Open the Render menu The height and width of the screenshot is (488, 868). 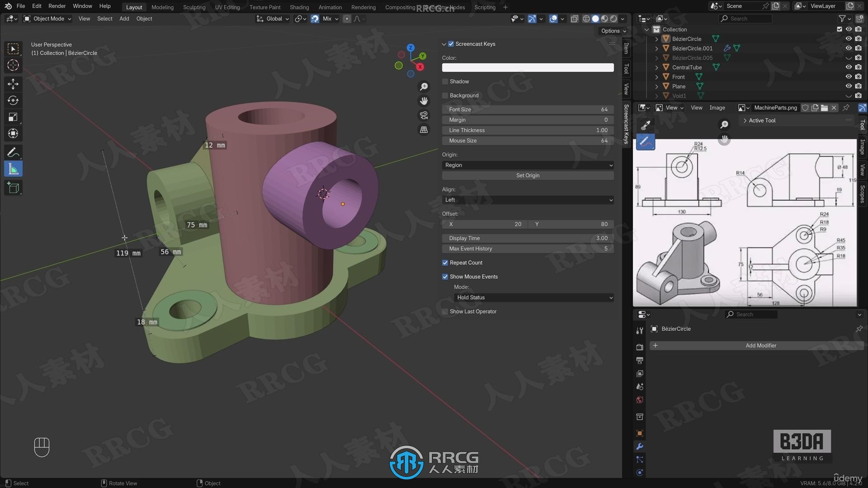click(57, 6)
